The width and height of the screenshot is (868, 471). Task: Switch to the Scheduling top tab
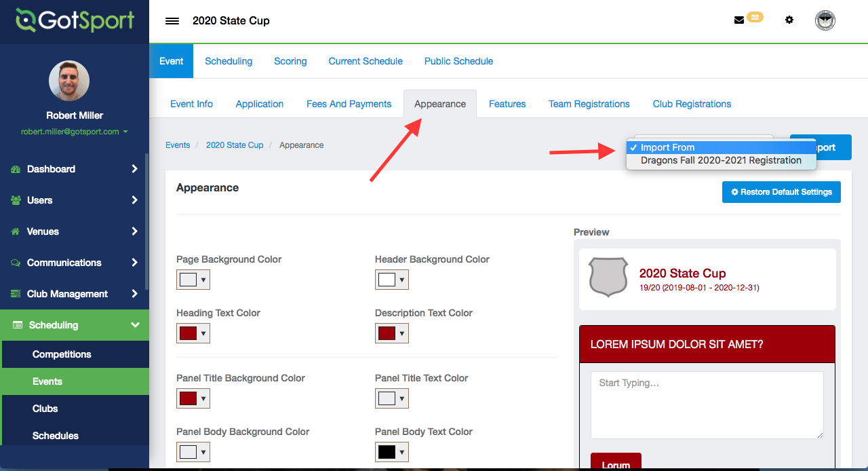pyautogui.click(x=229, y=61)
